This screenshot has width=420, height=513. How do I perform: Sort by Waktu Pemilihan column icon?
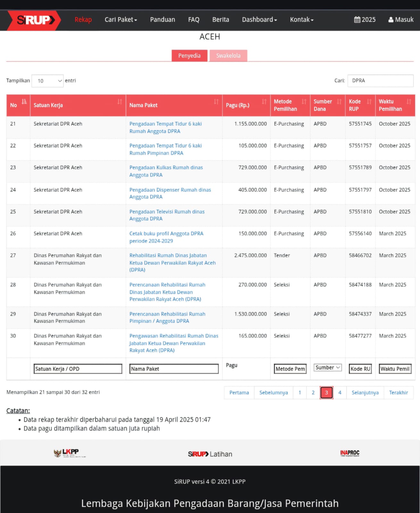coord(409,102)
